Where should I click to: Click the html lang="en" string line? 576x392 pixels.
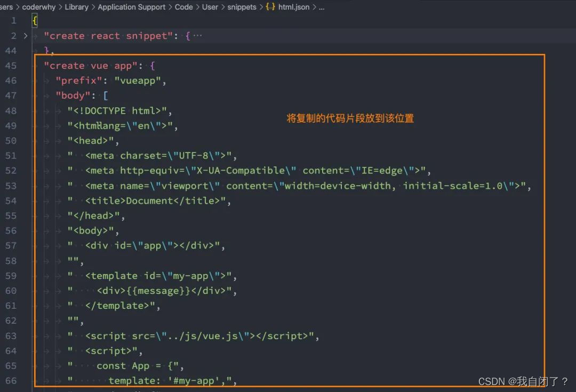tap(120, 126)
